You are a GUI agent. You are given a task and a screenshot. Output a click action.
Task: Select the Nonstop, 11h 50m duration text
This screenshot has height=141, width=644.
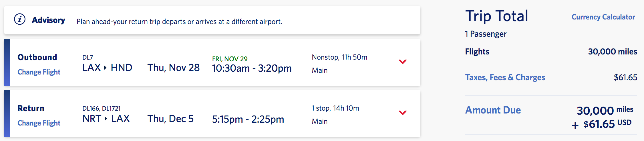pos(339,57)
